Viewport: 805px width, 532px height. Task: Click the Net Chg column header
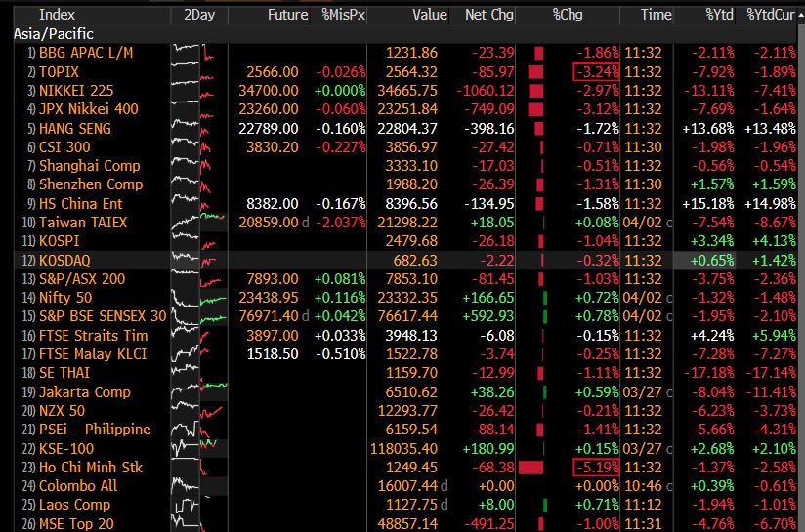489,15
